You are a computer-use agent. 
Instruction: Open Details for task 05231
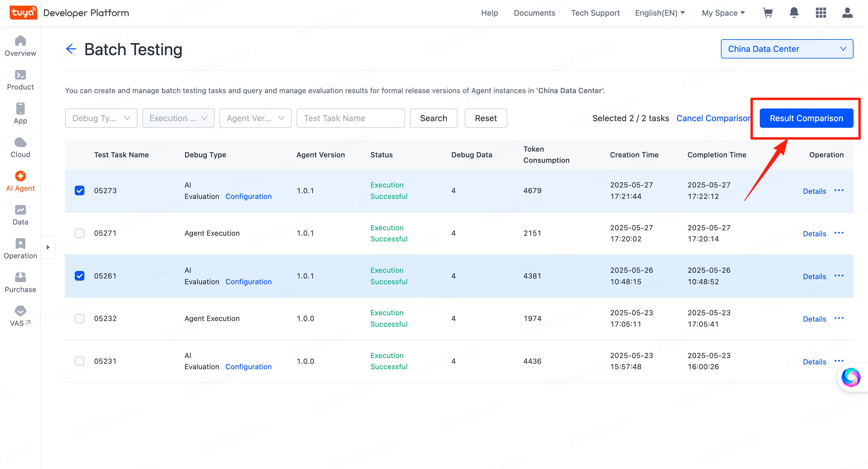[x=814, y=361]
